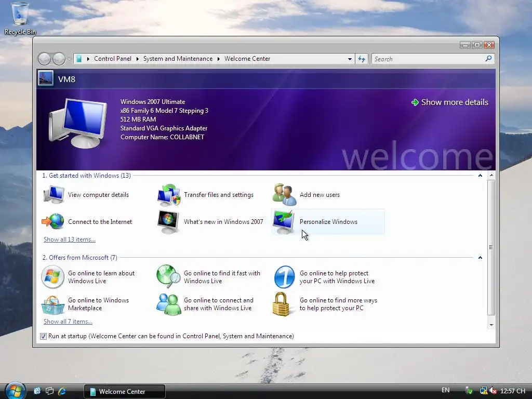Open the Transfer files and settings icon

click(x=169, y=195)
